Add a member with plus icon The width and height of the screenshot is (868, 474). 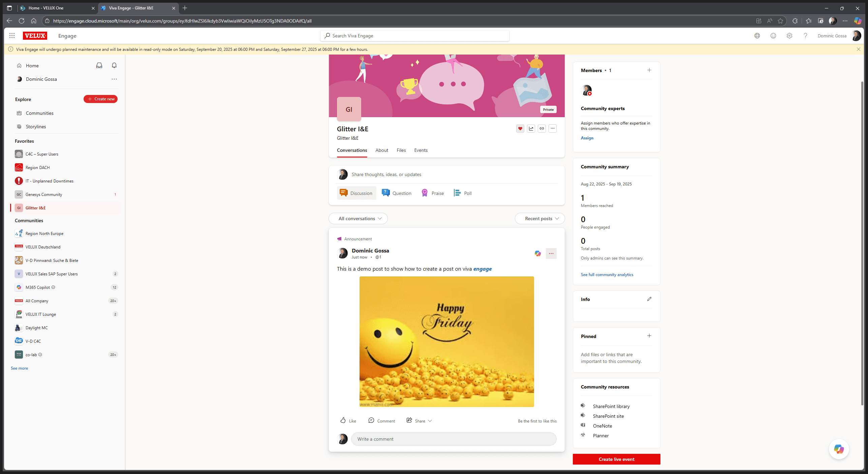tap(649, 70)
